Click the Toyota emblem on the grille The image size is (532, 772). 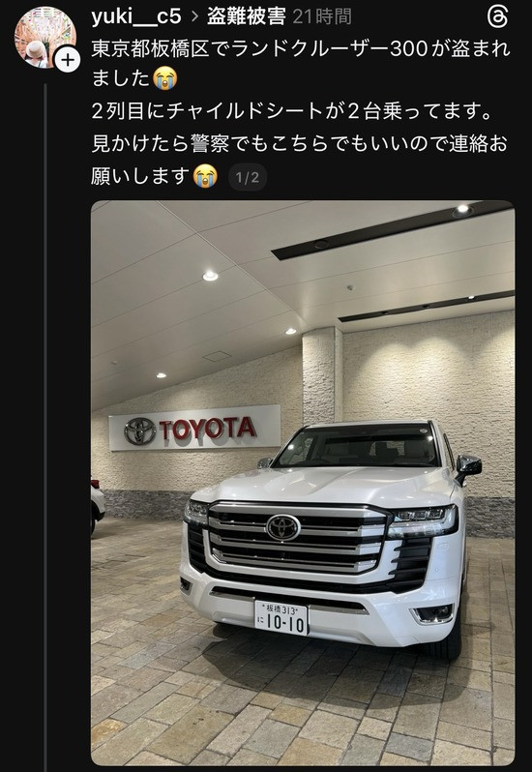coord(283,527)
